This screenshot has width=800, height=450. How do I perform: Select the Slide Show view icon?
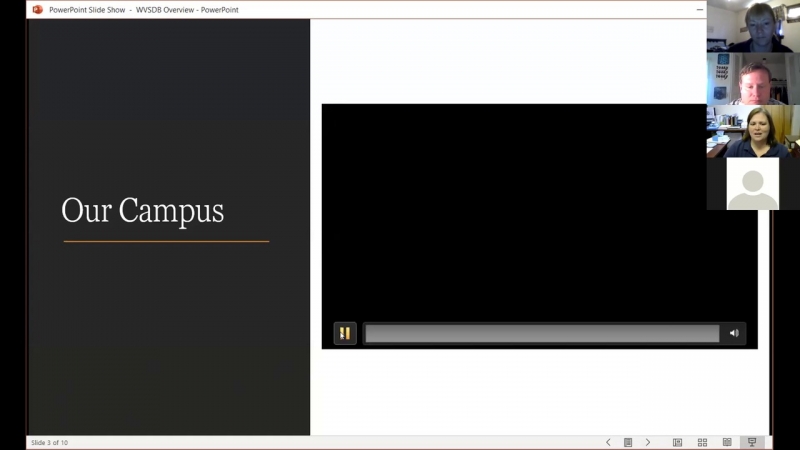[752, 442]
